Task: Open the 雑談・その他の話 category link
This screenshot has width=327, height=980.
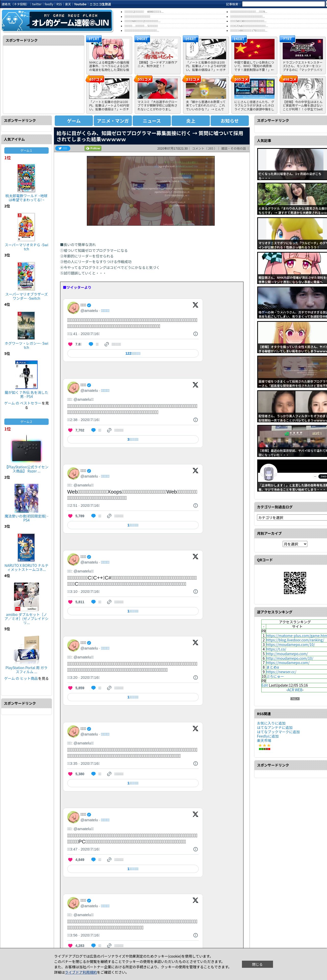Action: tap(234, 148)
